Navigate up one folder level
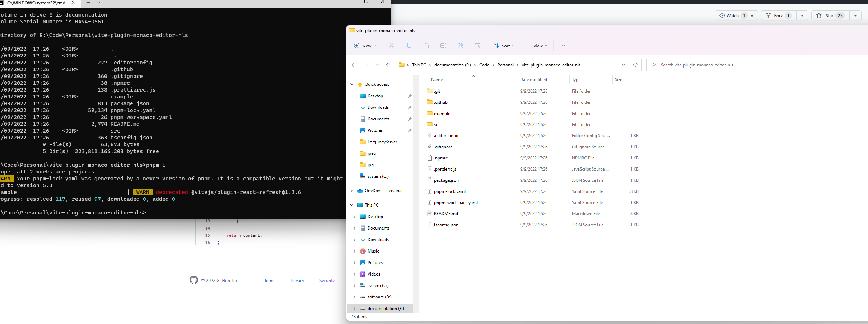868x324 pixels. [387, 65]
